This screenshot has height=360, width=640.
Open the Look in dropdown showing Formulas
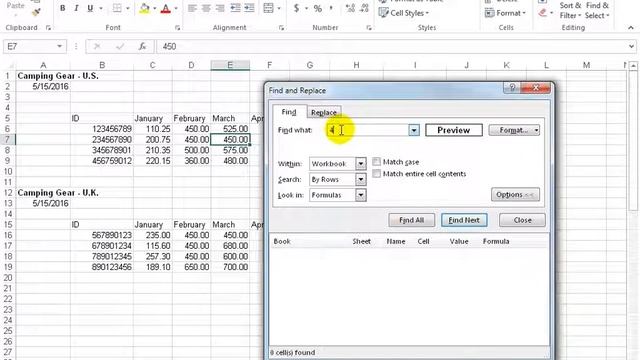pyautogui.click(x=360, y=195)
